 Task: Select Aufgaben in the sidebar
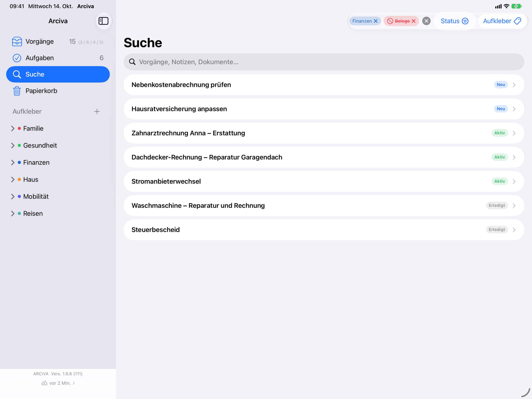[58, 58]
